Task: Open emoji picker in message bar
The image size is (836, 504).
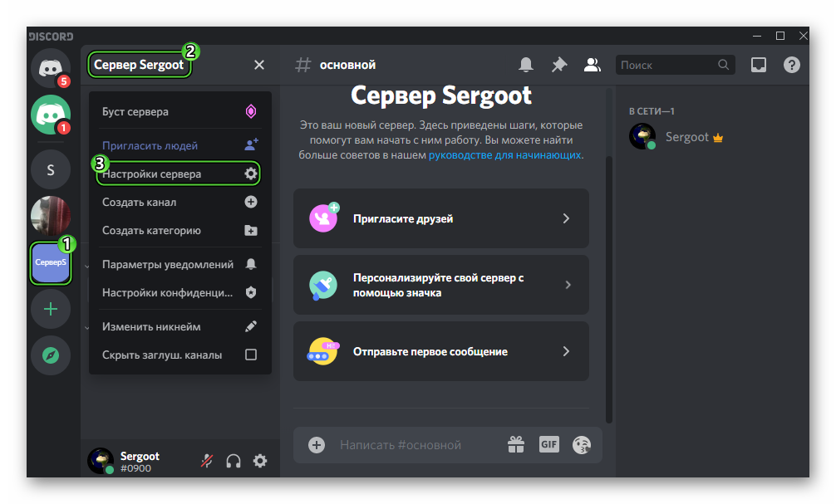Action: coord(582,444)
